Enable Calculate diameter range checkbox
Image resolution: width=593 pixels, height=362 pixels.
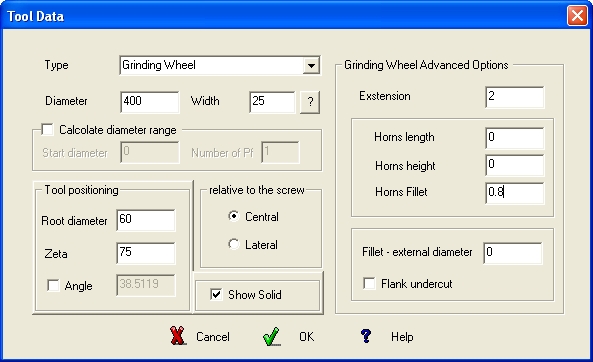click(48, 129)
